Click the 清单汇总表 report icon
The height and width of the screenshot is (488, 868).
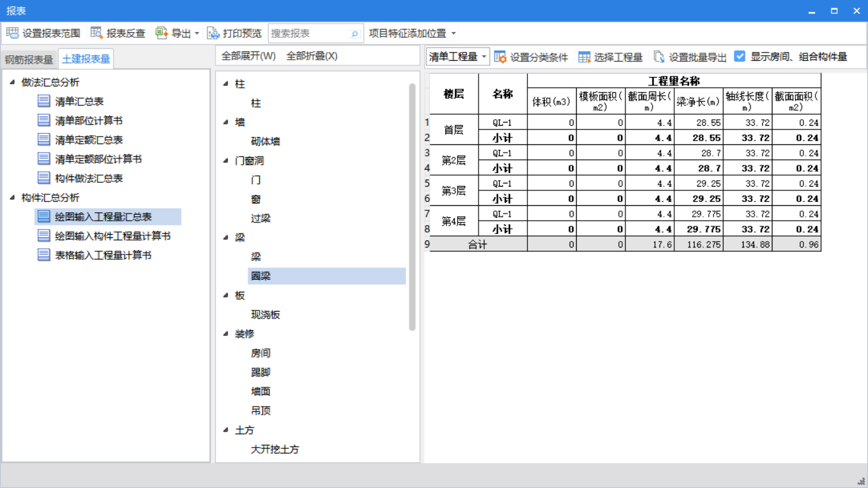click(x=44, y=101)
